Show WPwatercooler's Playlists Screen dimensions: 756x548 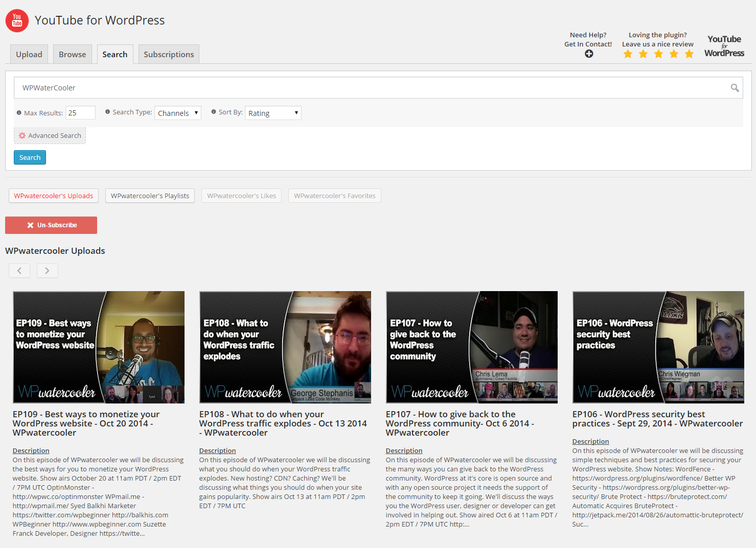point(150,196)
